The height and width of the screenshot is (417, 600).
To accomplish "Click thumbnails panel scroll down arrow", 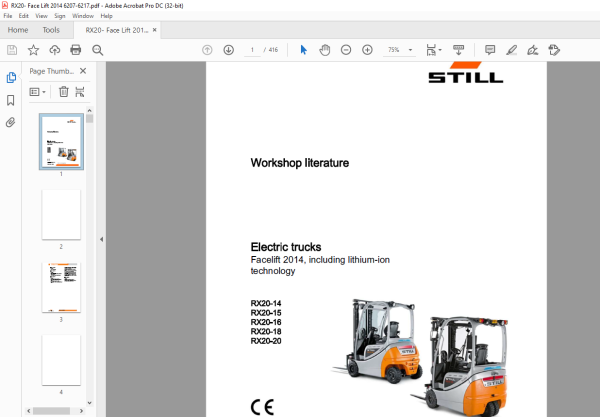I will point(90,403).
